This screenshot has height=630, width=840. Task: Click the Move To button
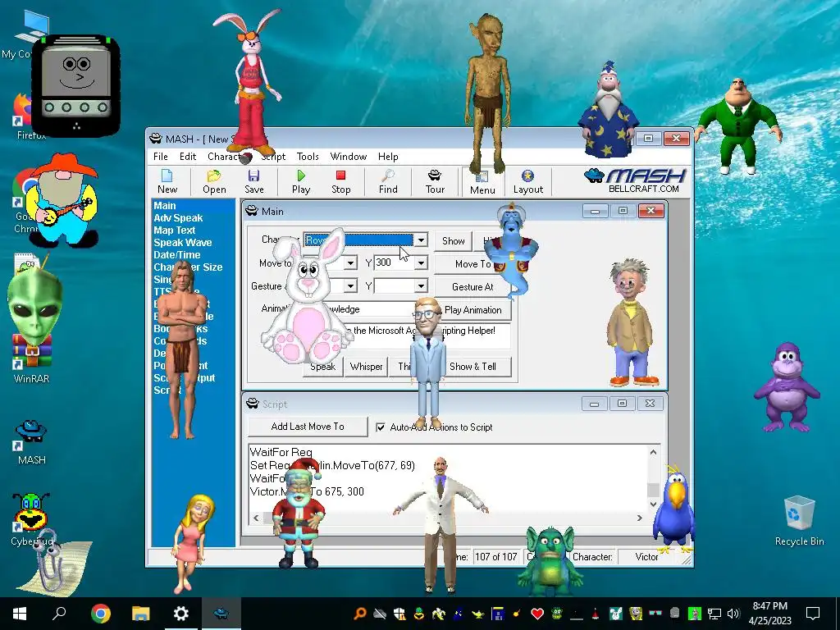472,264
